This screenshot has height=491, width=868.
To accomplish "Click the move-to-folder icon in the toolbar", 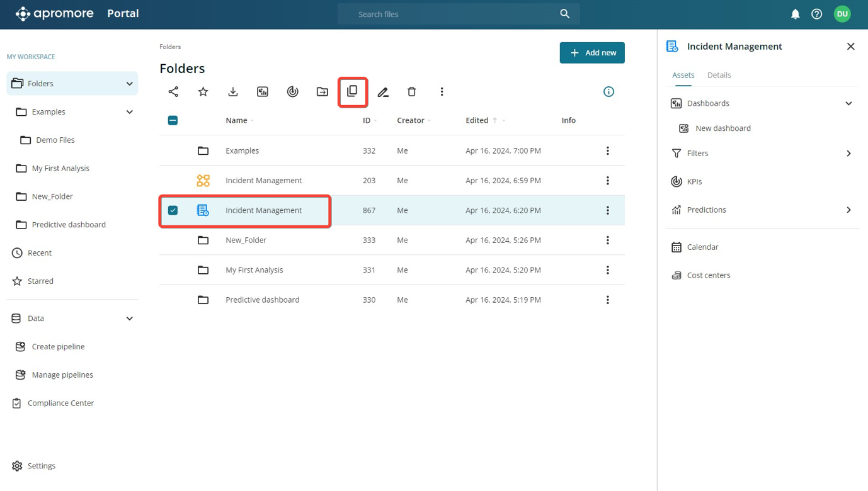I will click(x=323, y=92).
